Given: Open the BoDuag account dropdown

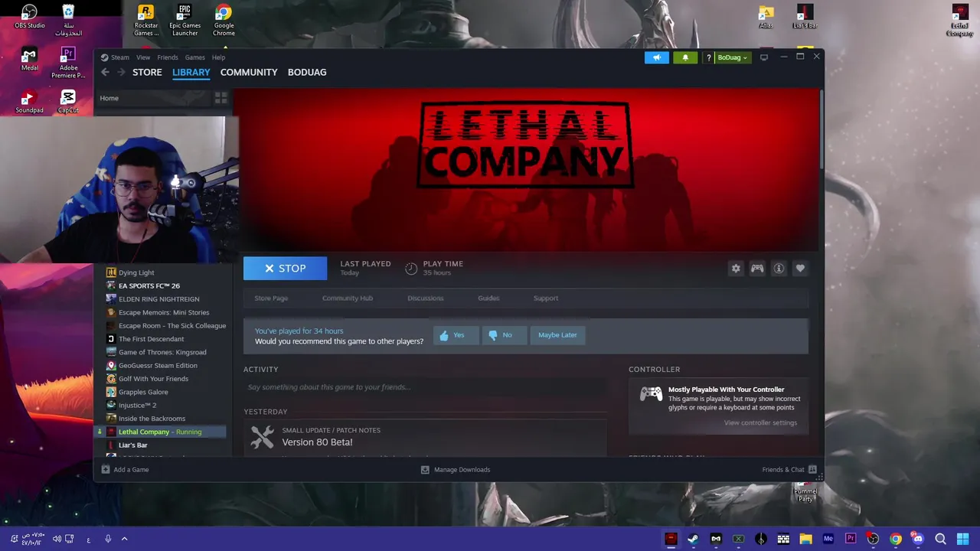Looking at the screenshot, I should click(x=733, y=57).
